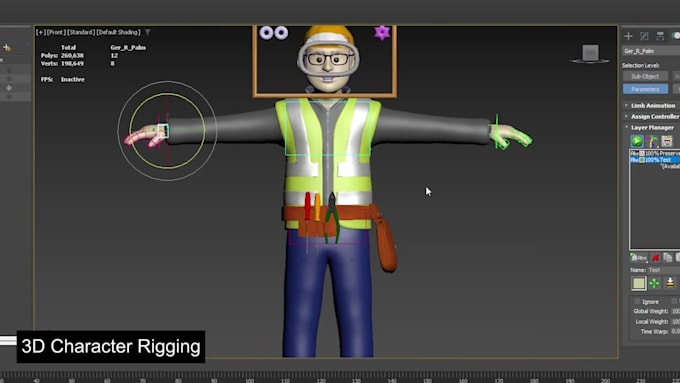The image size is (680, 383).
Task: Open the Create tab plus icon
Action: coord(628,36)
